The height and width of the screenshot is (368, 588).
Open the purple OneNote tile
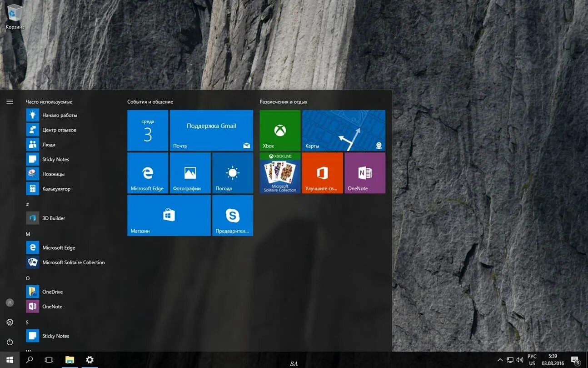point(365,173)
